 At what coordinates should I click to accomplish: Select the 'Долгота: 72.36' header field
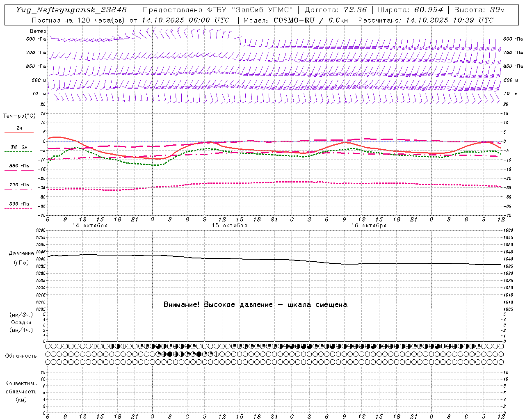[336, 10]
